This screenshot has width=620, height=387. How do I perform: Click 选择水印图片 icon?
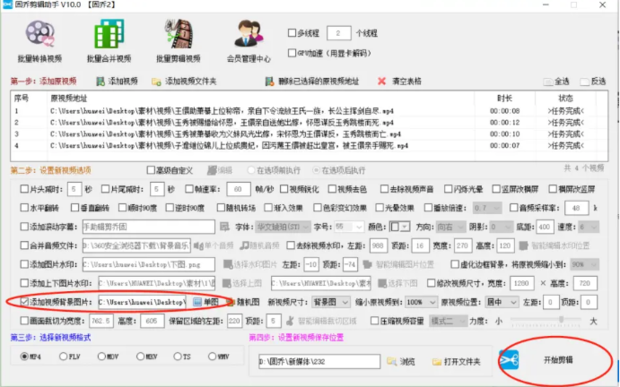tap(228, 264)
